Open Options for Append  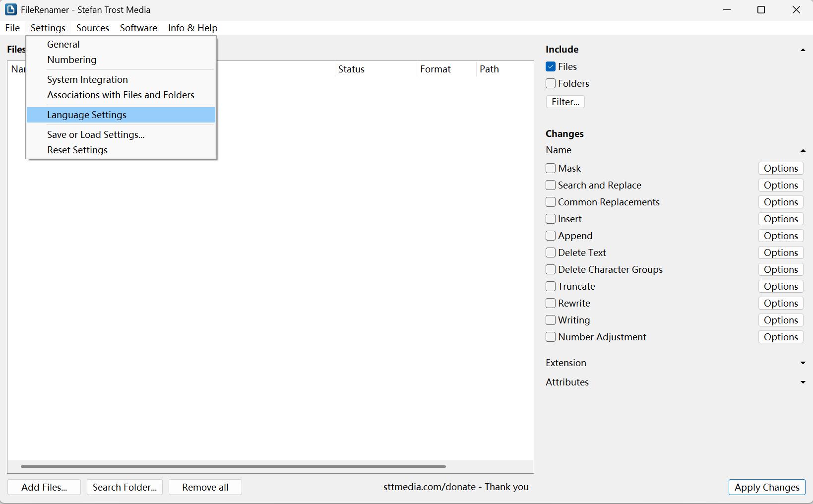781,236
